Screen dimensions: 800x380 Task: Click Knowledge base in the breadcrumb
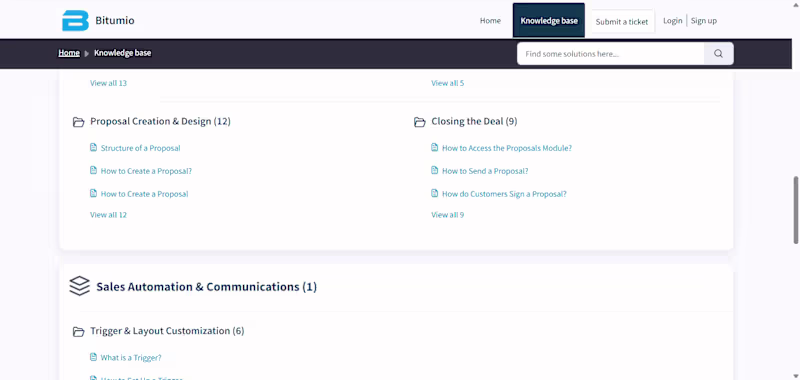click(122, 53)
